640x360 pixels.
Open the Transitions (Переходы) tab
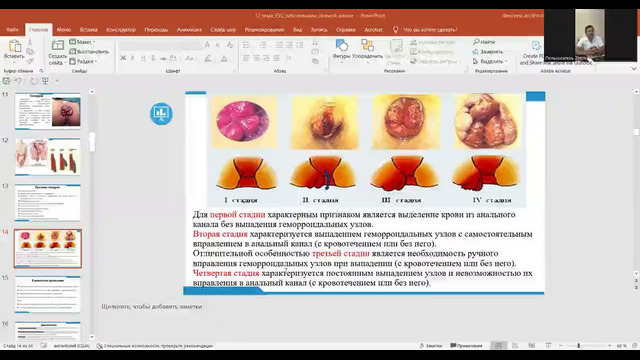coord(156,29)
